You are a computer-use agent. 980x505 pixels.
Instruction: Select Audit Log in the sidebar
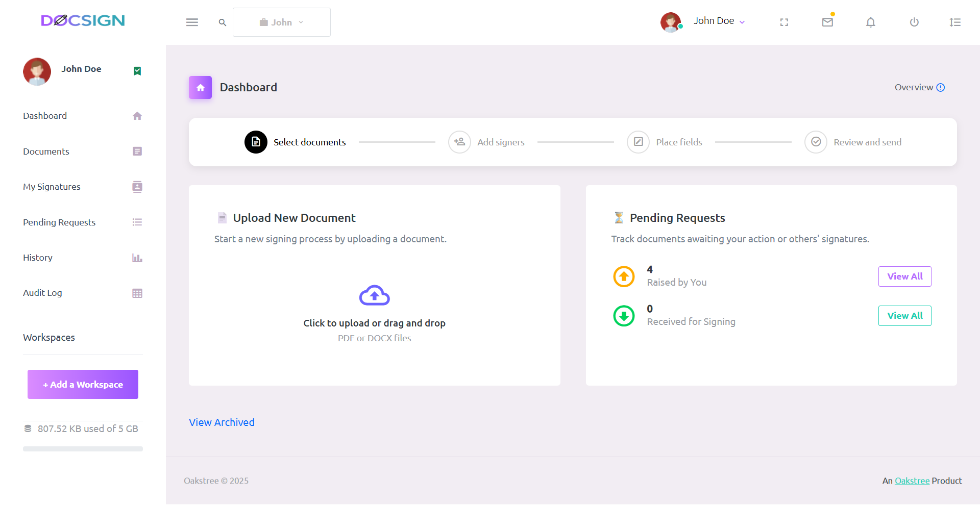click(x=43, y=292)
